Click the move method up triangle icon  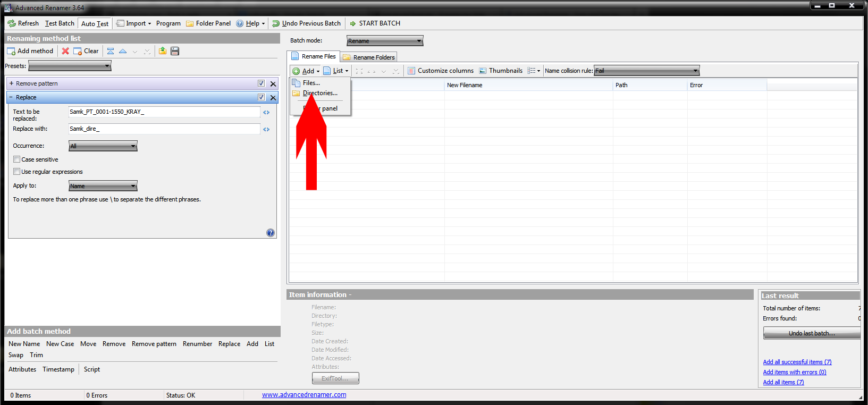tap(123, 51)
